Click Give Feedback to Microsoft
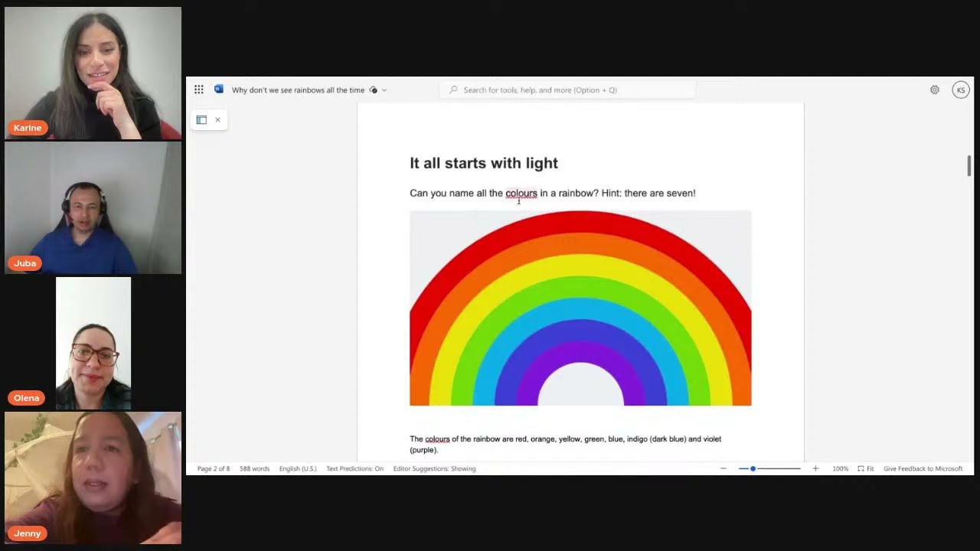The image size is (980, 551). point(923,468)
